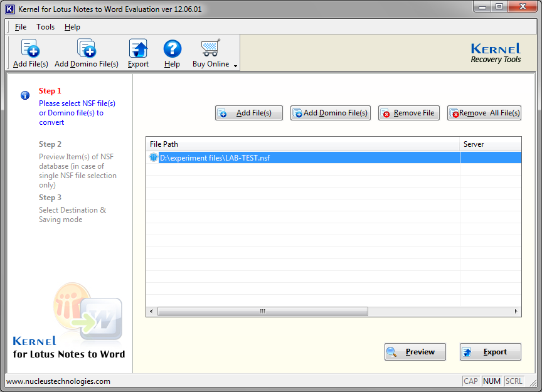Click the Step 2 heading in the sidebar
542x392 pixels.
click(50, 144)
